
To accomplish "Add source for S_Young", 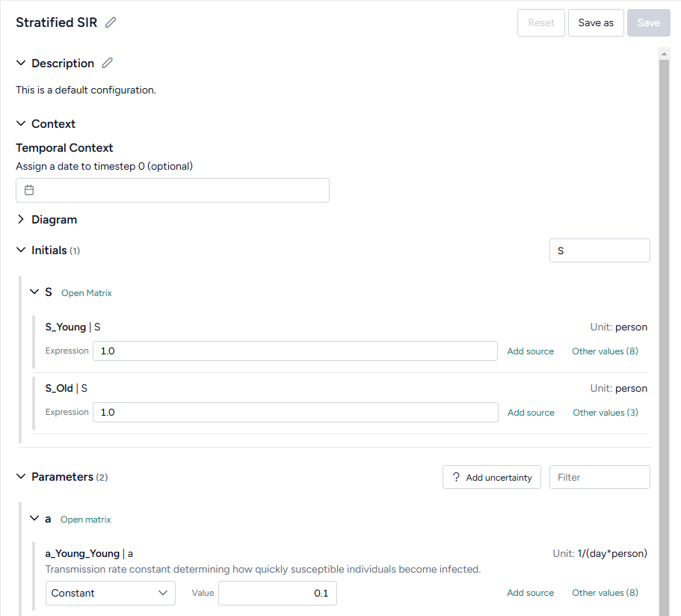I will click(x=530, y=351).
